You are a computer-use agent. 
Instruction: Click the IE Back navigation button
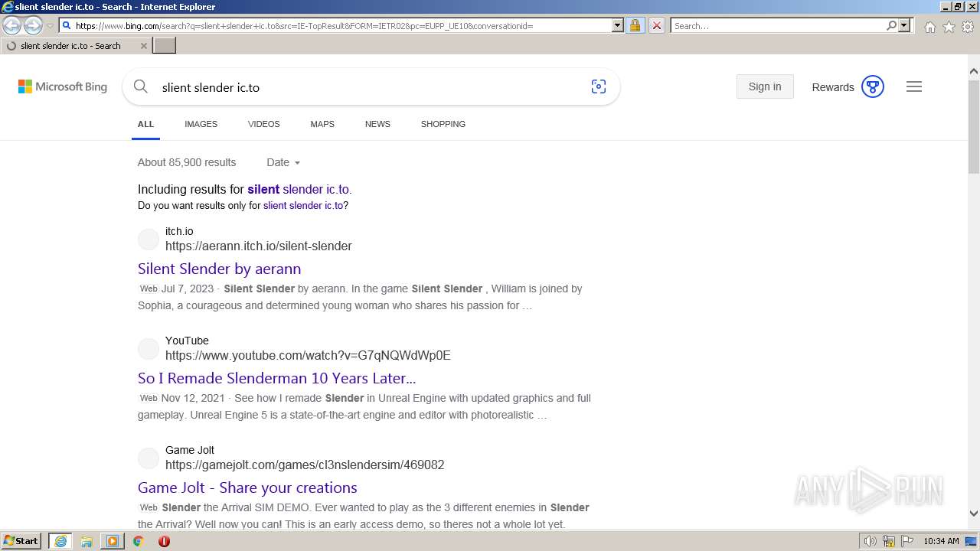12,25
